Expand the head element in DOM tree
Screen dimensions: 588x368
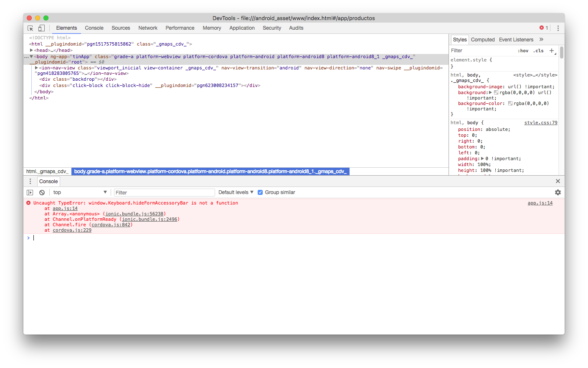(32, 50)
